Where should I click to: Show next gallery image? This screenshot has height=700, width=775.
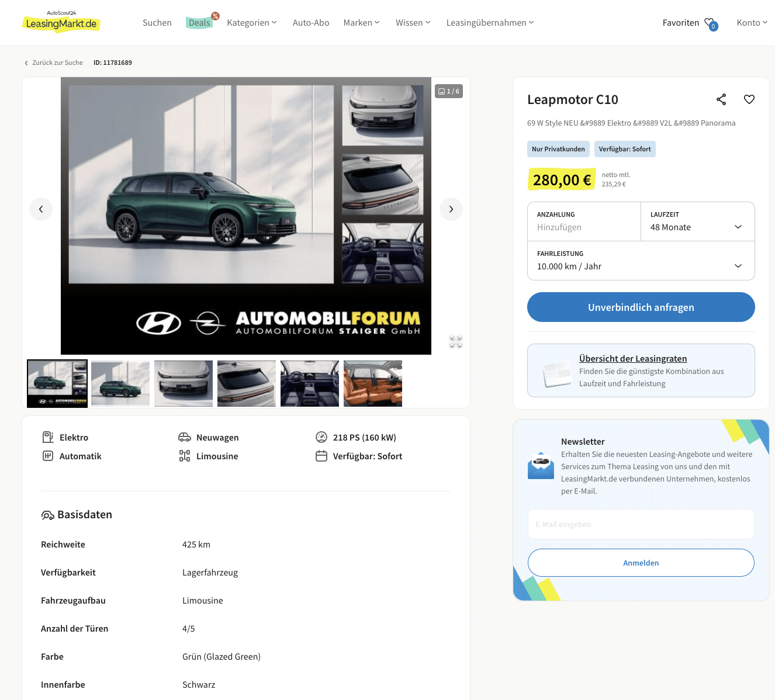click(x=451, y=209)
